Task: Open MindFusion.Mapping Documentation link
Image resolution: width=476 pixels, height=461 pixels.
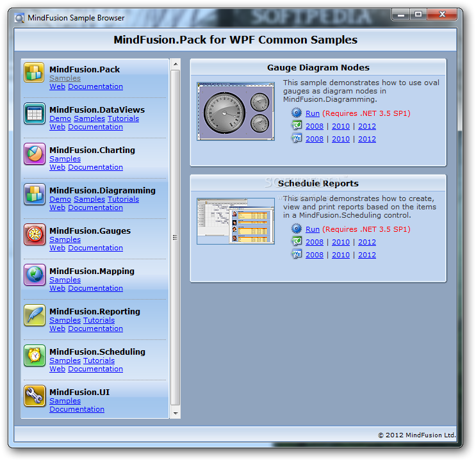Action: [95, 288]
